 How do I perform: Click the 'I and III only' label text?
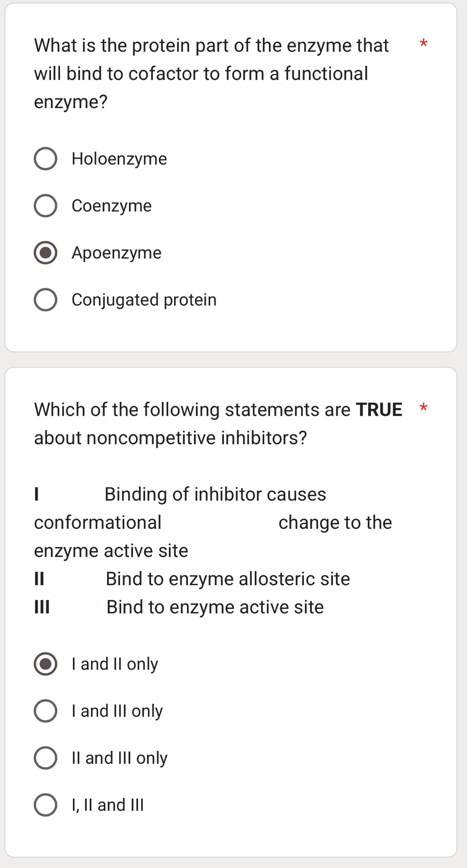click(116, 711)
